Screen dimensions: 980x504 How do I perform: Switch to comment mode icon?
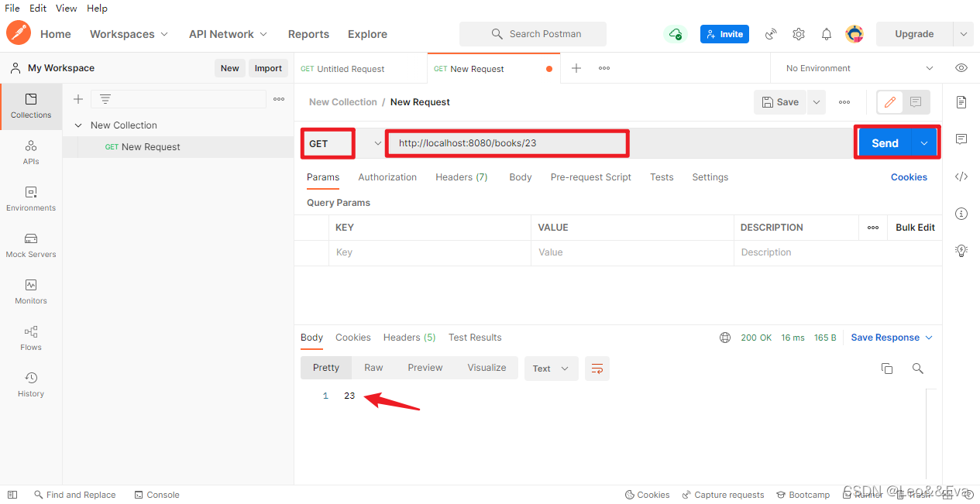[916, 102]
